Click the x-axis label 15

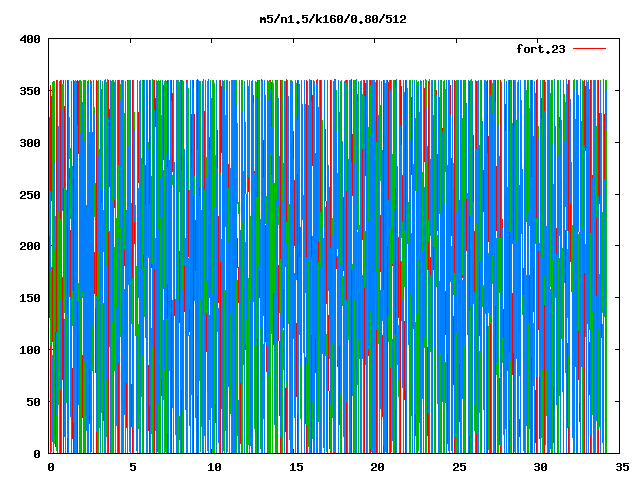click(x=296, y=467)
